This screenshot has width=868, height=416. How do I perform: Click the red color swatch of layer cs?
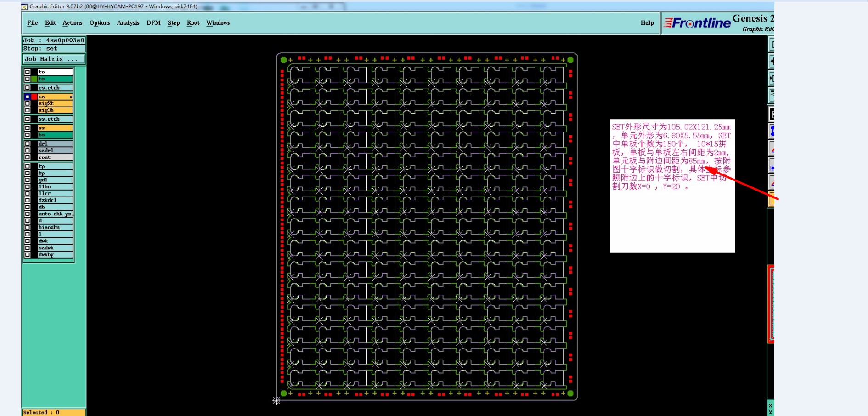[34, 97]
